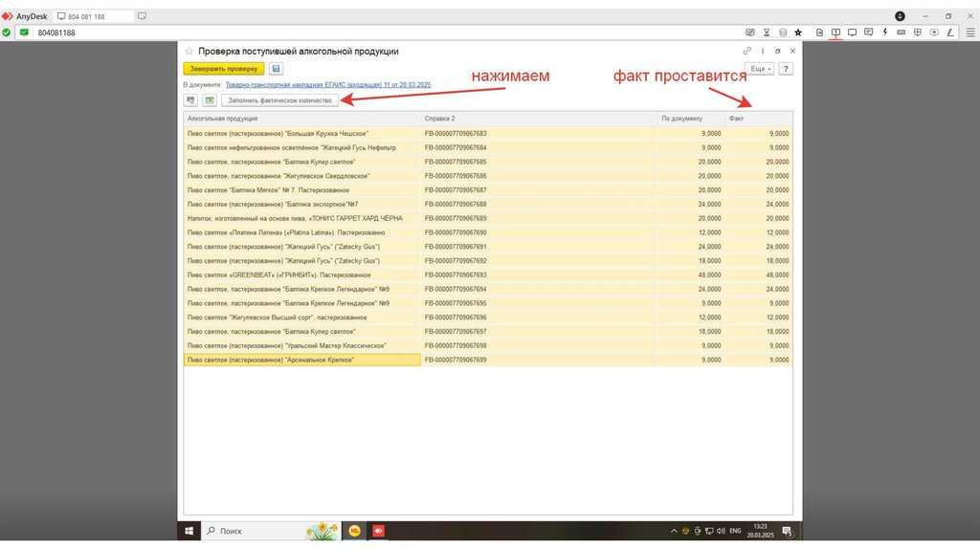Click the copy link icon in form header
980x549 pixels.
coord(747,51)
